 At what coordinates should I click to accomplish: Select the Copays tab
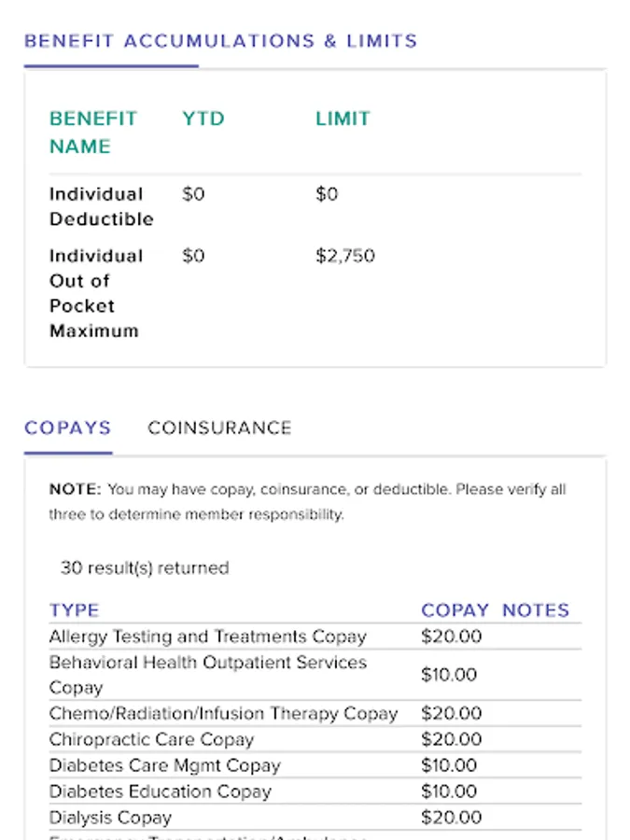pyautogui.click(x=67, y=428)
